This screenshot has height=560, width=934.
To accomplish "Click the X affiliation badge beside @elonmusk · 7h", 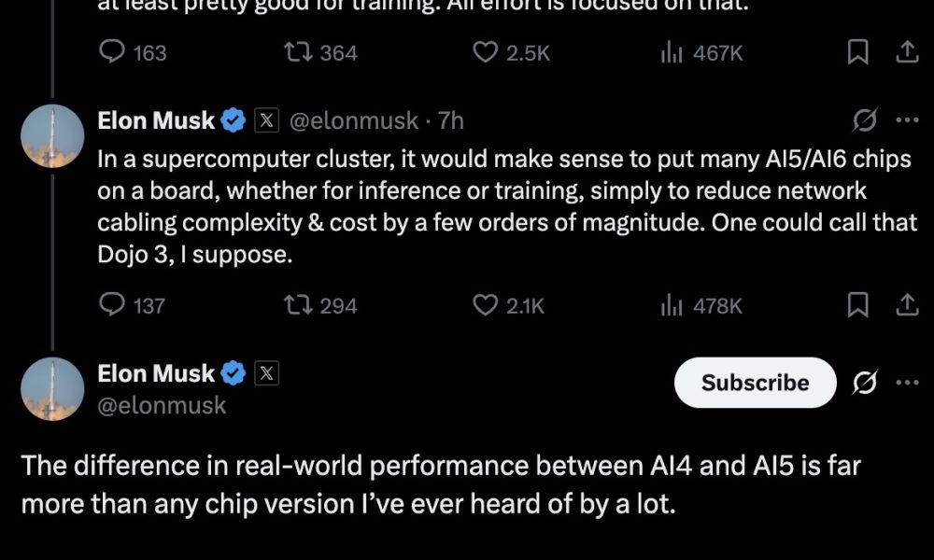I will (267, 120).
